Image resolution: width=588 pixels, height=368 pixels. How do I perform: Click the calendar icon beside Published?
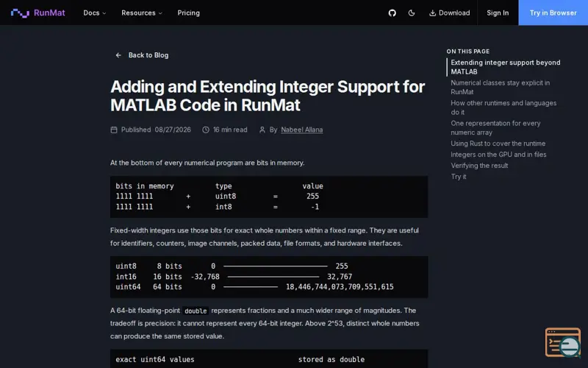(x=114, y=130)
